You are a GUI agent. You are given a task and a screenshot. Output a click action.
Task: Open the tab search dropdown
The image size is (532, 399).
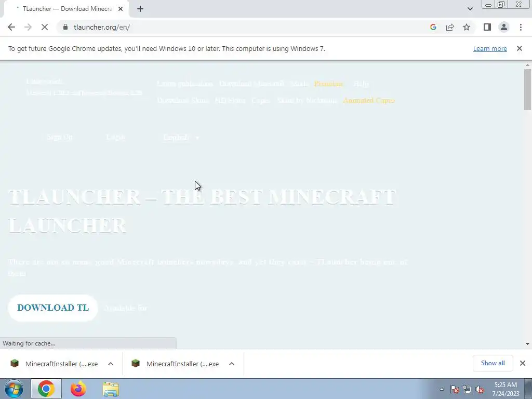click(x=470, y=9)
